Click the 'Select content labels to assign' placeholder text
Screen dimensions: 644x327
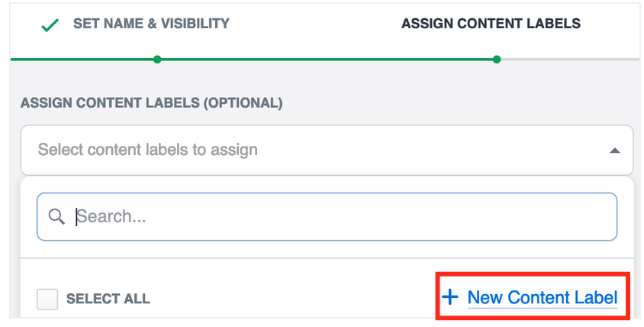coord(147,150)
